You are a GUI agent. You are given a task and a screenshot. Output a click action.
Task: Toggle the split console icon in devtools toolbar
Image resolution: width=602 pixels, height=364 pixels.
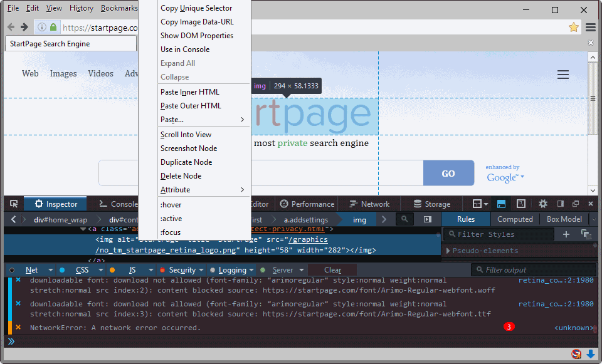tap(501, 204)
